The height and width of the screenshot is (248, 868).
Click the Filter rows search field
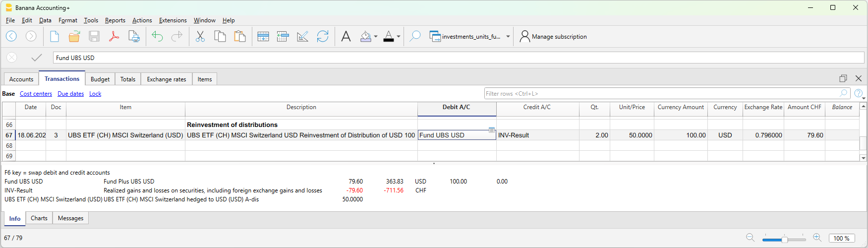pyautogui.click(x=667, y=93)
